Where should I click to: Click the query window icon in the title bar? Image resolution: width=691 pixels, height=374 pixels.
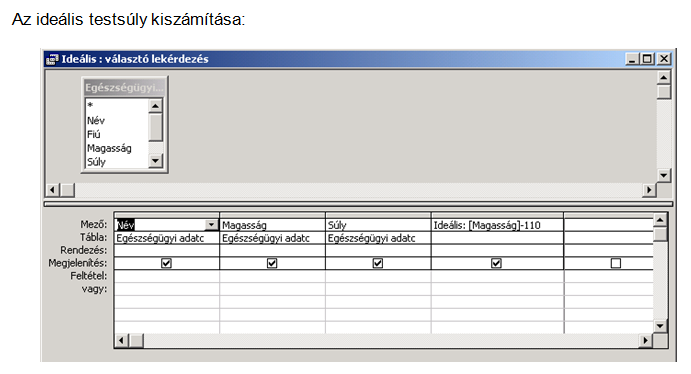click(x=52, y=59)
